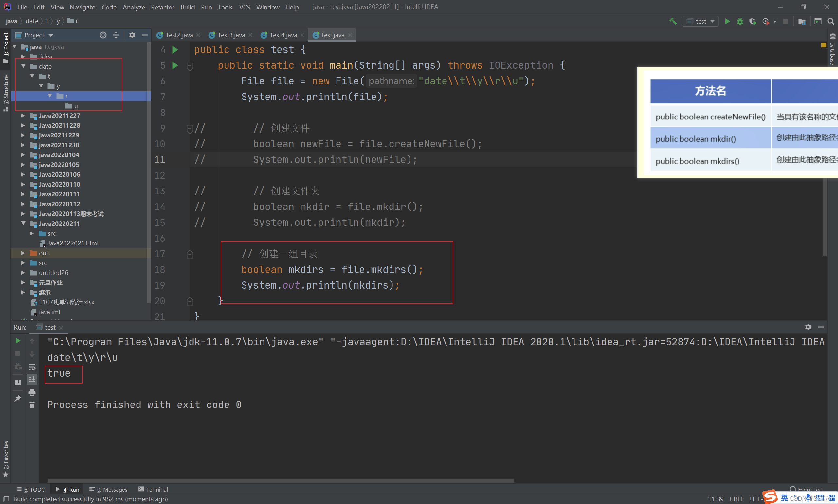The image size is (838, 504).
Task: Run with coverage shield icon
Action: click(753, 21)
